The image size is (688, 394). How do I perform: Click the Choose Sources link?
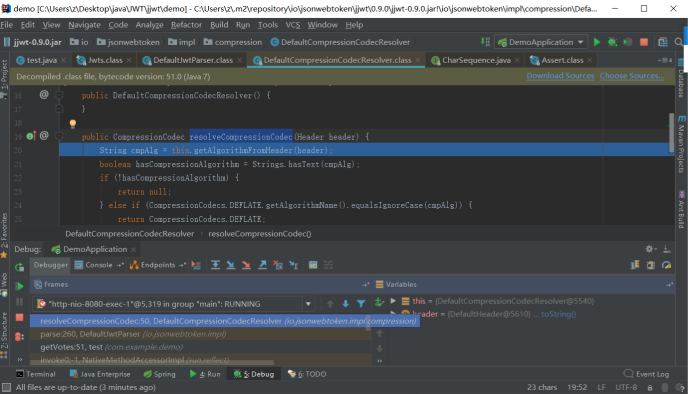point(632,76)
